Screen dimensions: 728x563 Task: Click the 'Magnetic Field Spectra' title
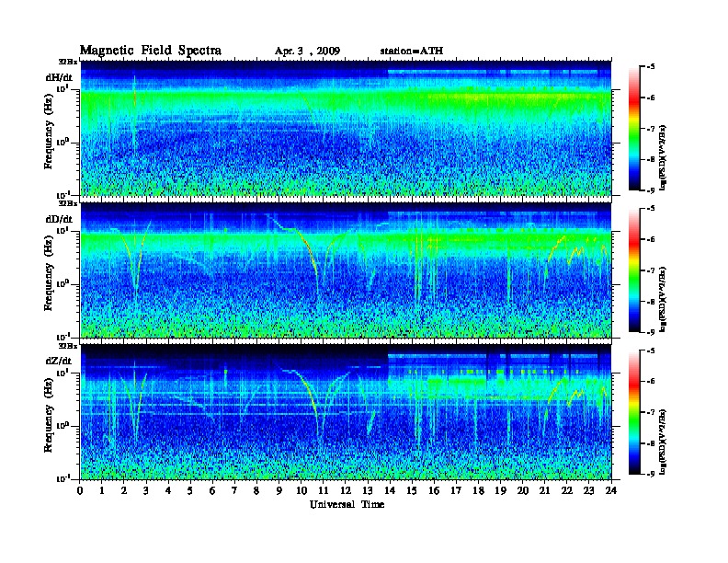151,51
